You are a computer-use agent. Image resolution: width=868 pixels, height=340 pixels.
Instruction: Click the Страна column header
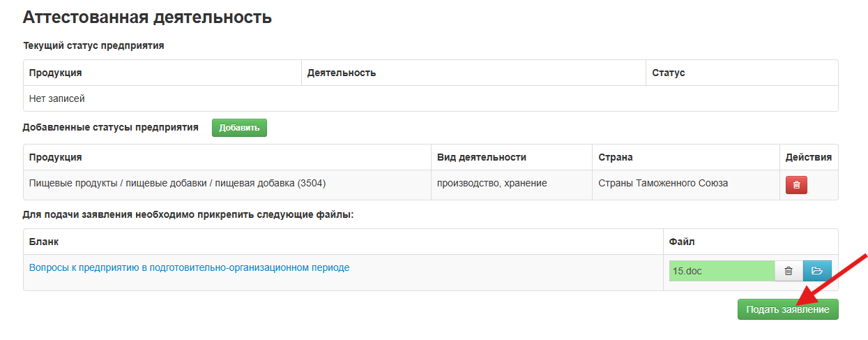pyautogui.click(x=616, y=157)
